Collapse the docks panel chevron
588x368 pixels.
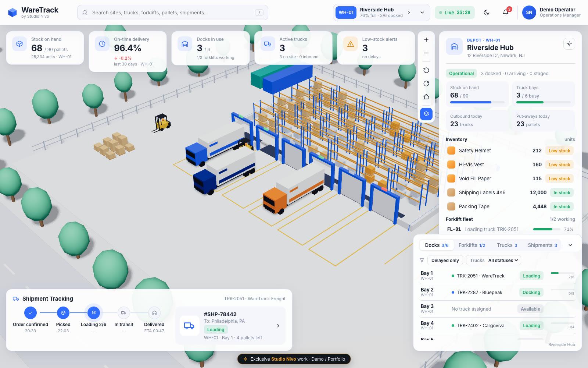coord(570,245)
